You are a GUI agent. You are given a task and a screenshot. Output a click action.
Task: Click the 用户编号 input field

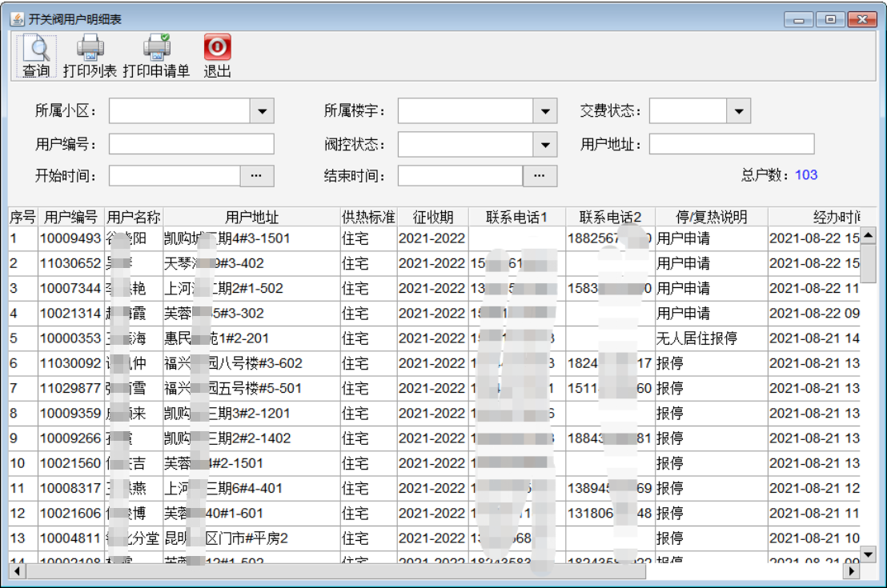(191, 144)
